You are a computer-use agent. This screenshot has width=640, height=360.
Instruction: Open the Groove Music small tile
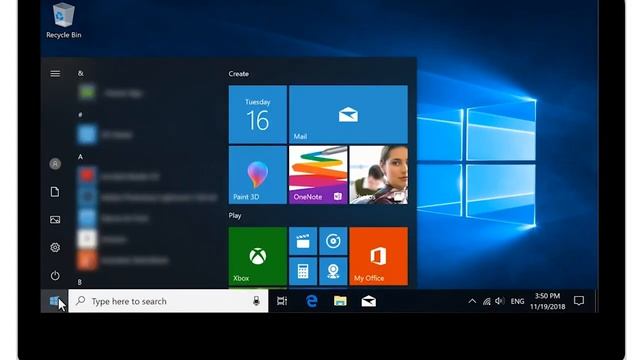[333, 241]
